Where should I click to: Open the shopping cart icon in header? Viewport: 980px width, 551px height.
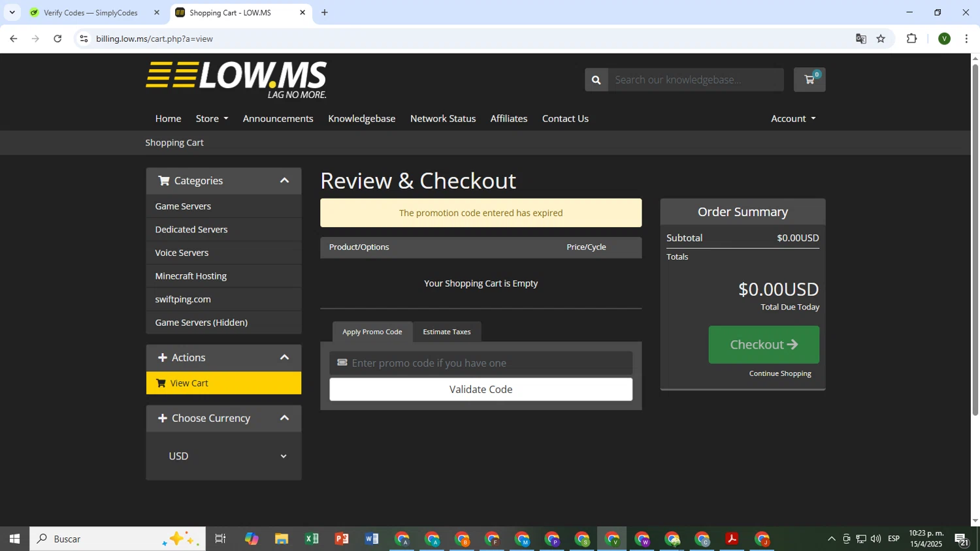click(x=809, y=80)
